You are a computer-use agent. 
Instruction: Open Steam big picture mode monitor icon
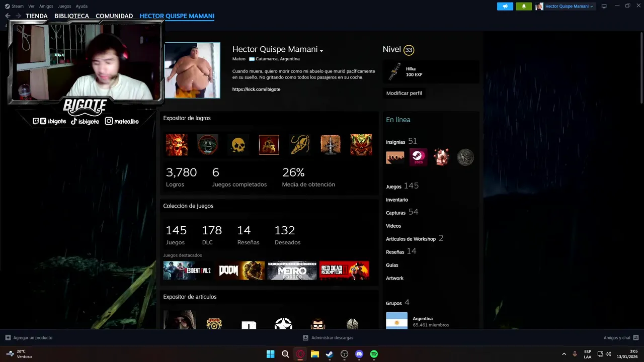(604, 6)
